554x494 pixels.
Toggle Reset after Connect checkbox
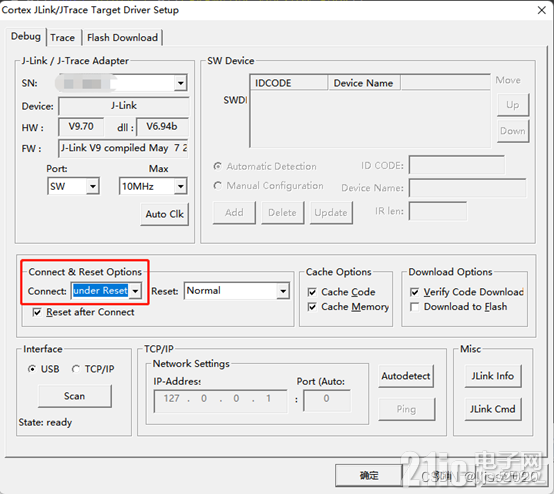pos(37,312)
